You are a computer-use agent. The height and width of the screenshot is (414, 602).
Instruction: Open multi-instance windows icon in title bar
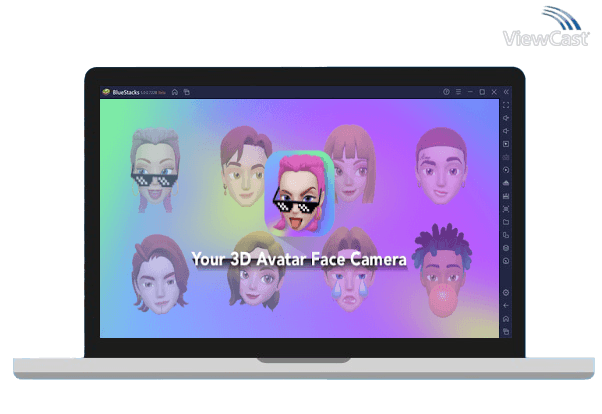(x=187, y=92)
